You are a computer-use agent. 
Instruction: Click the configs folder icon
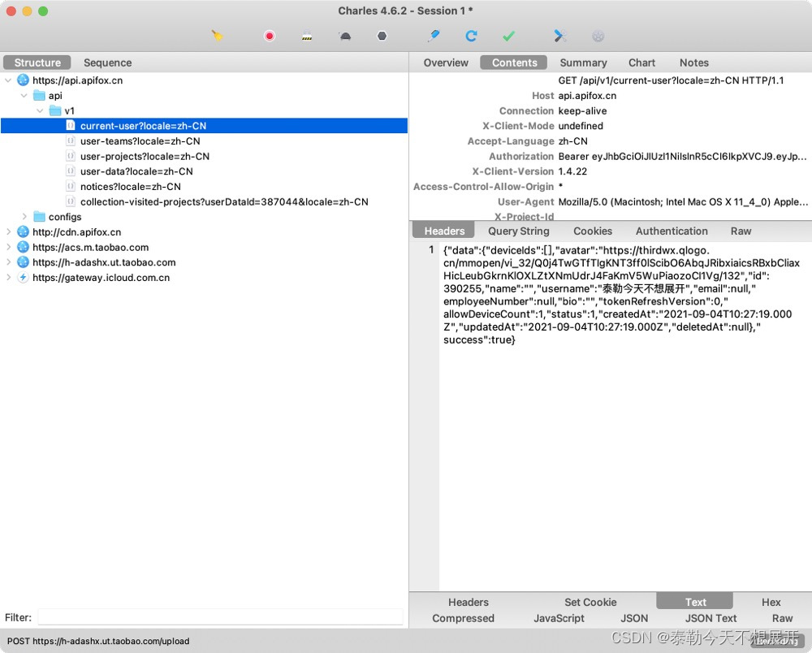pos(39,217)
